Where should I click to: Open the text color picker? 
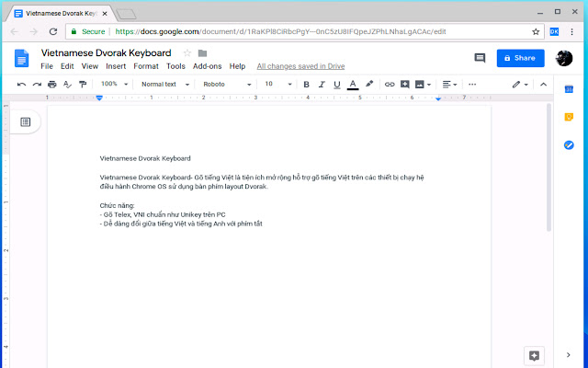(353, 85)
